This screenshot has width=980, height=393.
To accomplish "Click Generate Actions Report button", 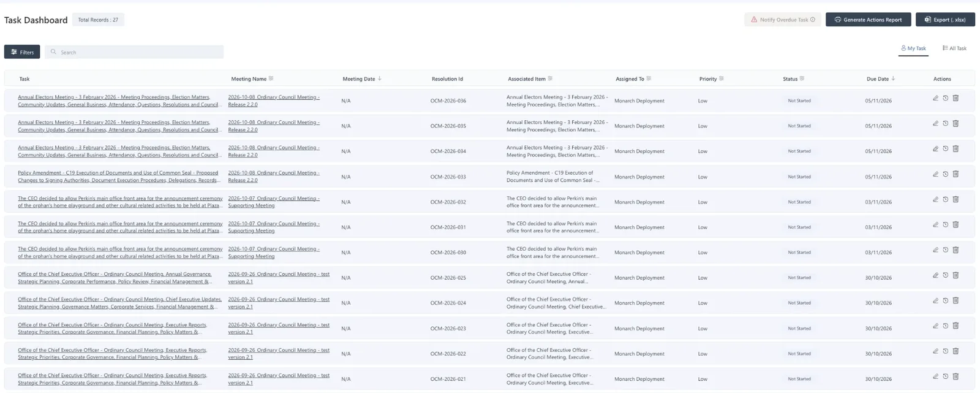I will click(x=868, y=20).
